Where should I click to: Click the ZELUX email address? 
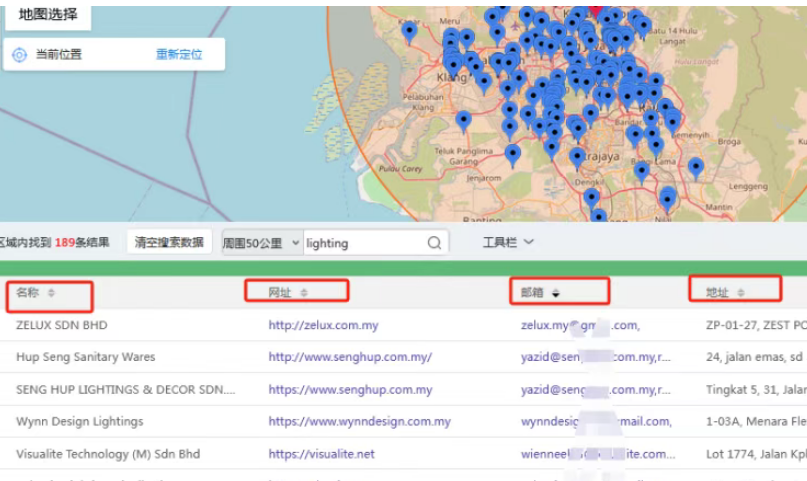(580, 325)
